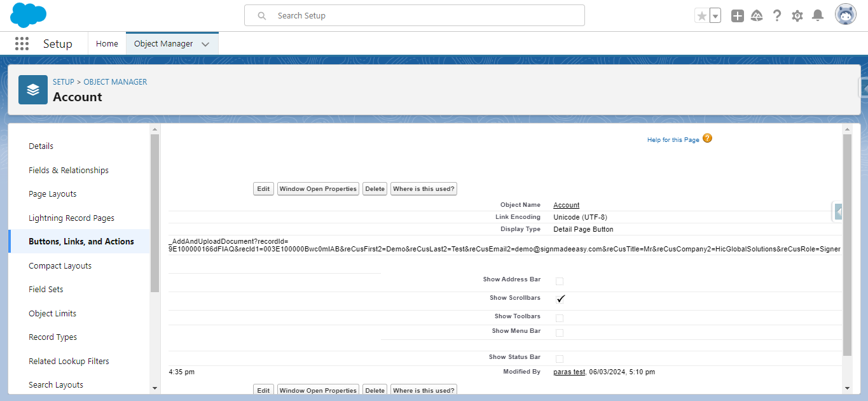
Task: Open Related Lookup Filters in the sidebar
Action: (x=69, y=362)
